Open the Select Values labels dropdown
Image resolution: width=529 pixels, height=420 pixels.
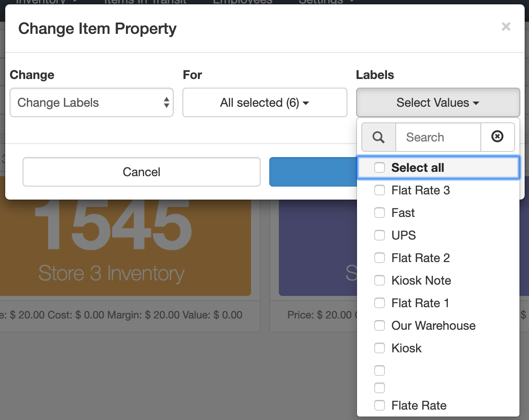437,102
